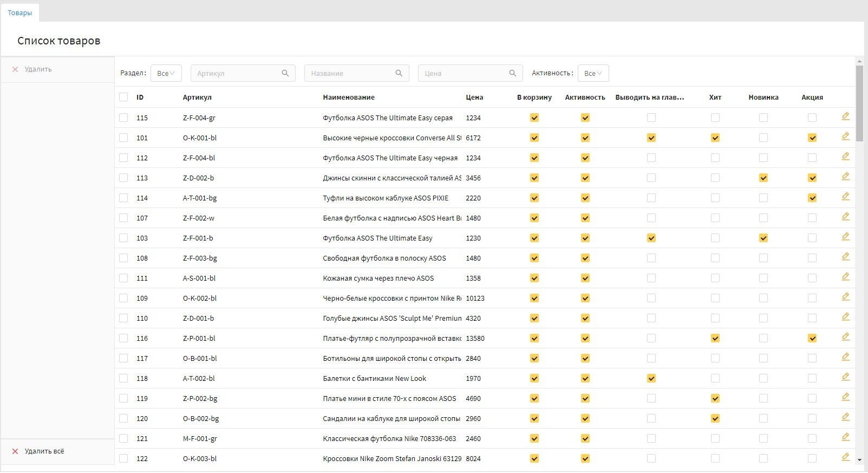
Task: Open the Раздел dropdown filter
Action: [166, 73]
